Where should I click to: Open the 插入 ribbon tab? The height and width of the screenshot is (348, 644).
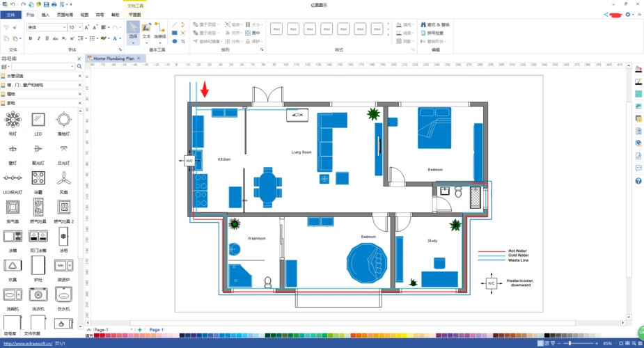click(45, 14)
